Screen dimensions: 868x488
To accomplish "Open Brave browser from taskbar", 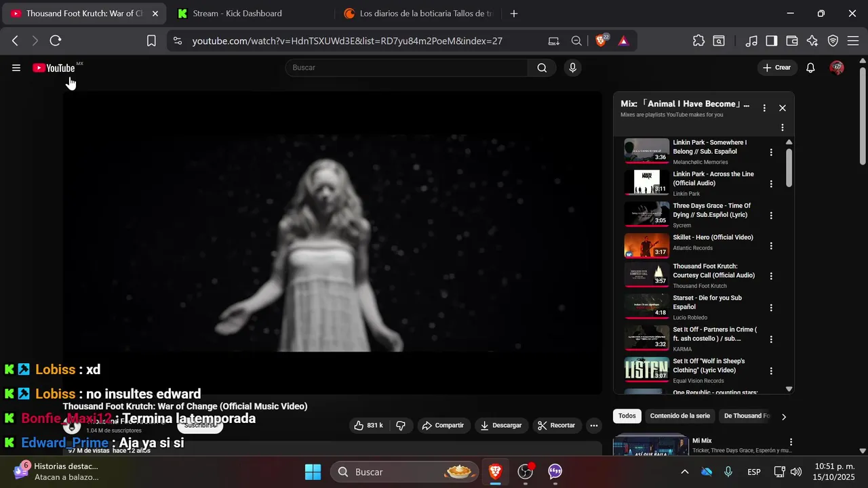I will click(496, 472).
